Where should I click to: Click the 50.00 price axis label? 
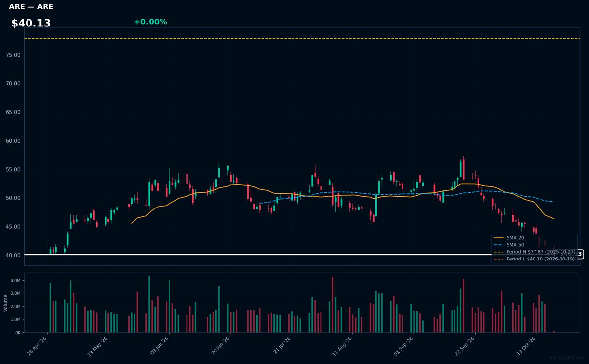click(x=13, y=198)
